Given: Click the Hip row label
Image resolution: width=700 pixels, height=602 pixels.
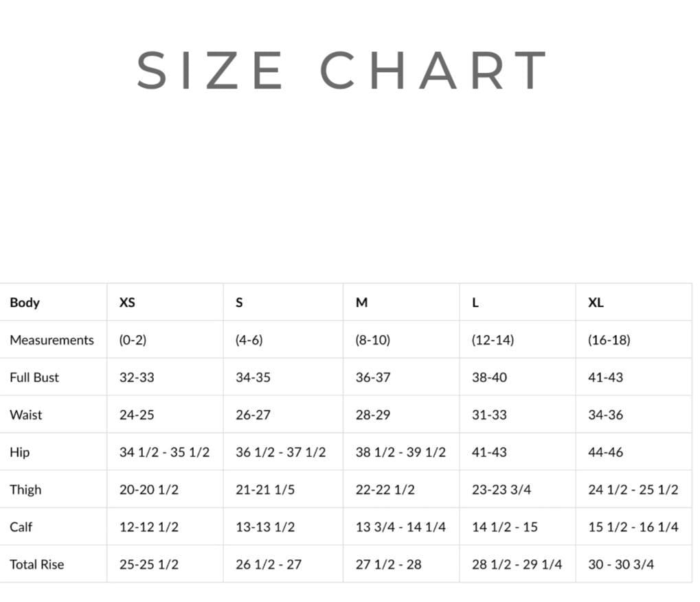Looking at the screenshot, I should coord(20,452).
